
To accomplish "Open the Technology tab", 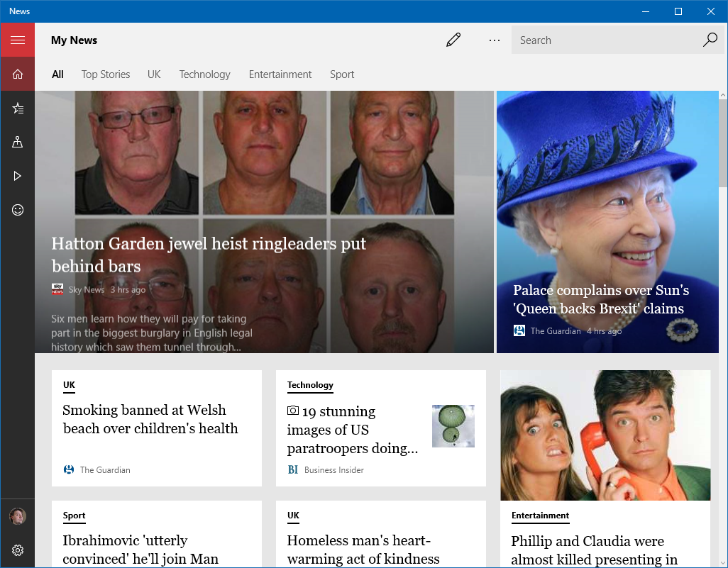I will (205, 74).
